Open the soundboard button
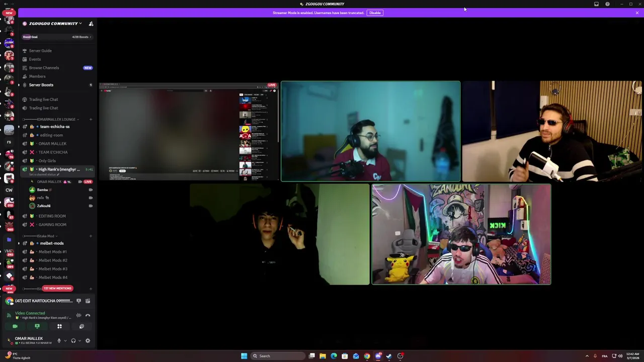Screen dimensions: 644x362 point(82,327)
